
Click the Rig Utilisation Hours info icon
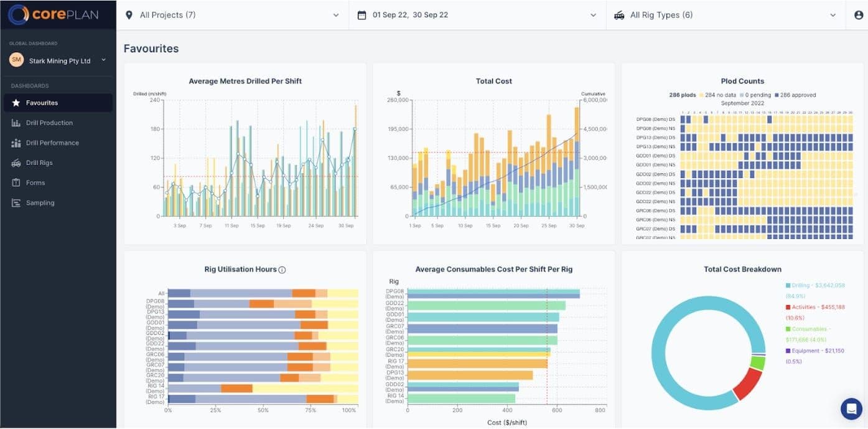(x=282, y=270)
